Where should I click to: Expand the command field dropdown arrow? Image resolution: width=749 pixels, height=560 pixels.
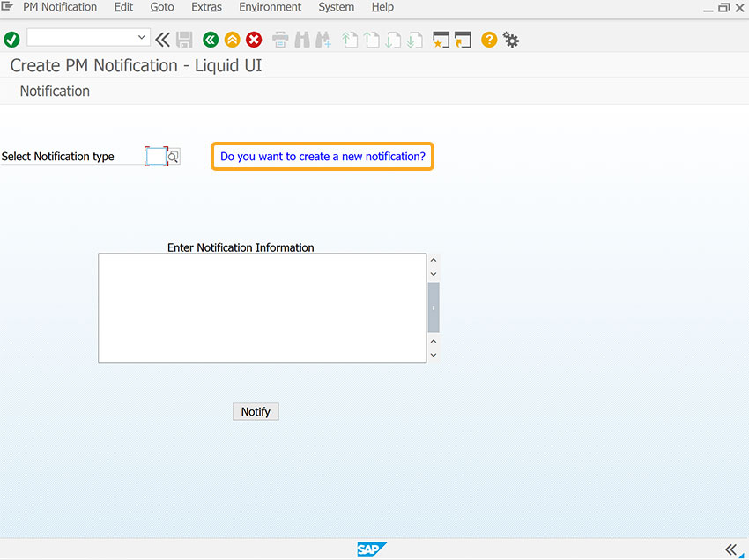click(x=141, y=37)
